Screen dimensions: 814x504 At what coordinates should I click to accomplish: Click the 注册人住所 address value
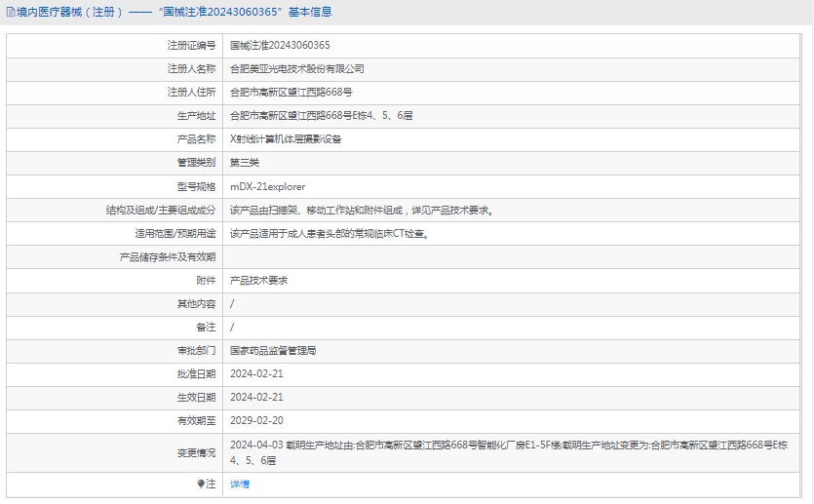coord(291,93)
